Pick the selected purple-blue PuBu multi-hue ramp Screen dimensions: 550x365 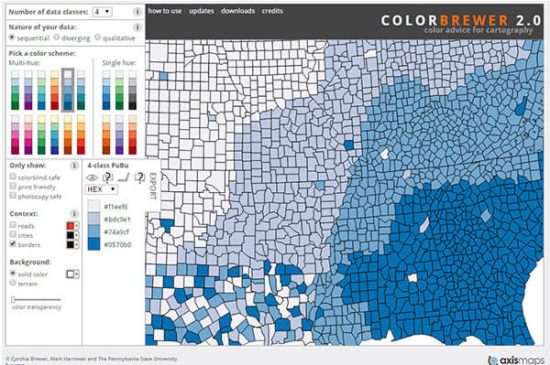(68, 90)
